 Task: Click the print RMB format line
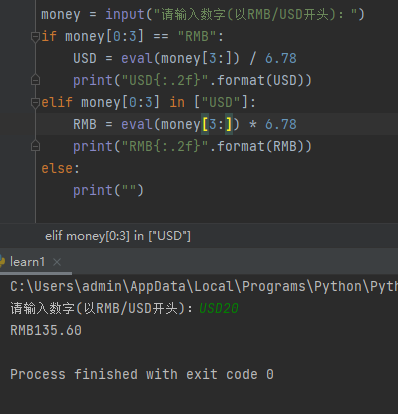point(192,146)
